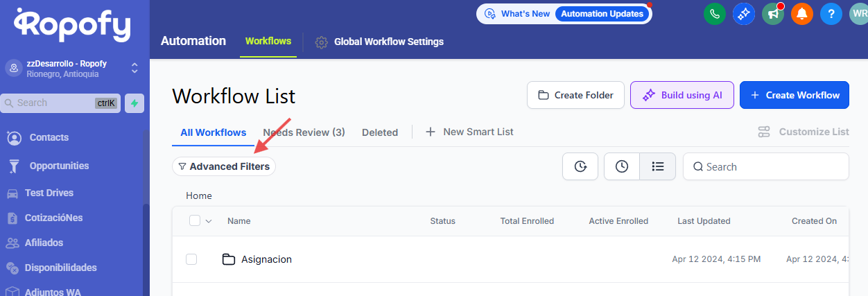This screenshot has height=296, width=868.
Task: Click the clock view icon button
Action: tap(622, 166)
